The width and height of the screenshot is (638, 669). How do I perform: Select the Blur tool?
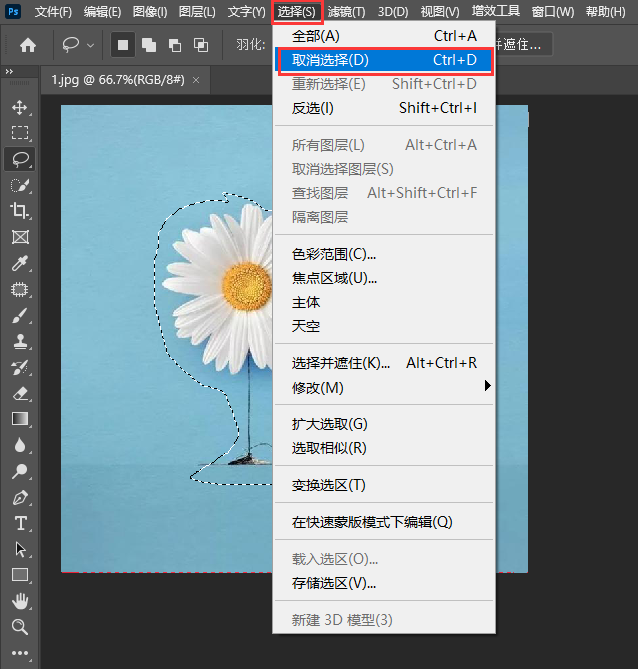pyautogui.click(x=20, y=445)
